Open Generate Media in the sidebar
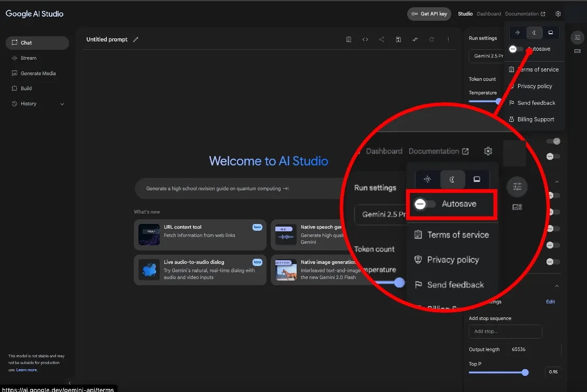Image resolution: width=587 pixels, height=392 pixels. coord(37,74)
